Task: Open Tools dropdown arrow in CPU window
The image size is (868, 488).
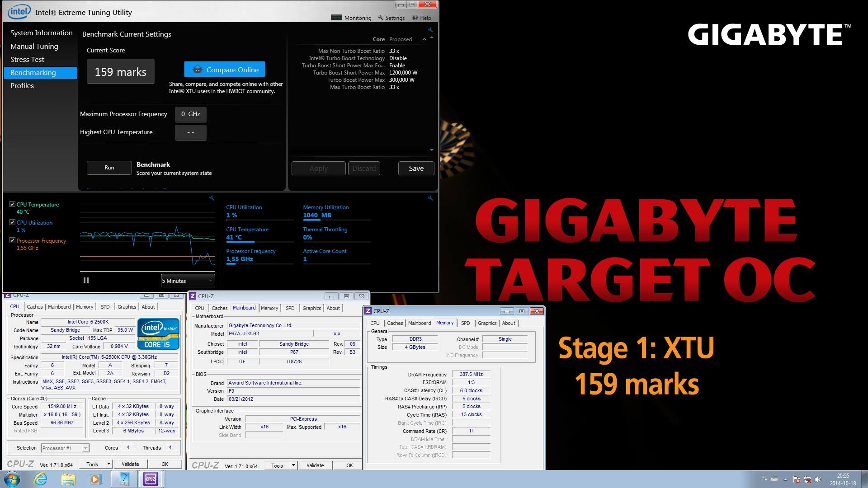Action: [108, 464]
